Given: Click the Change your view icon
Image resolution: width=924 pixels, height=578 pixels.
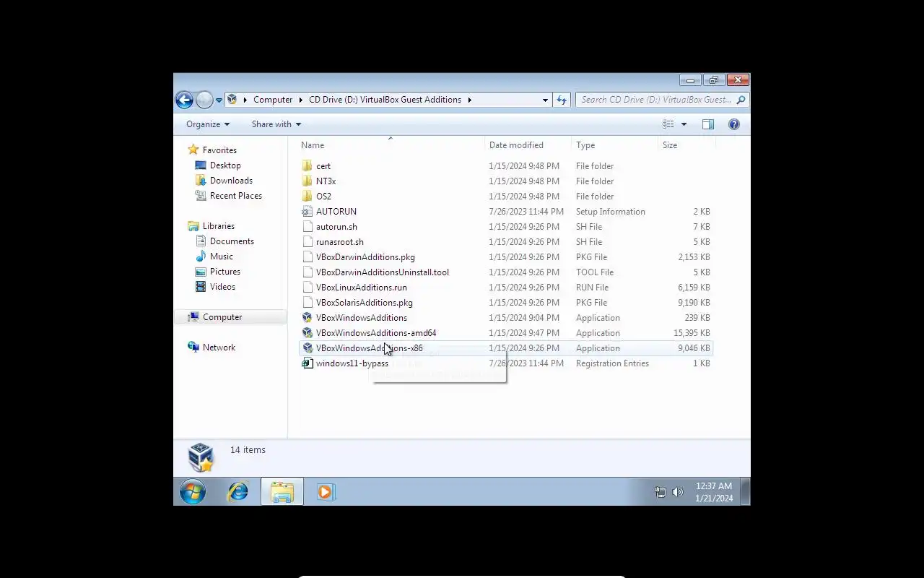Looking at the screenshot, I should pyautogui.click(x=668, y=124).
